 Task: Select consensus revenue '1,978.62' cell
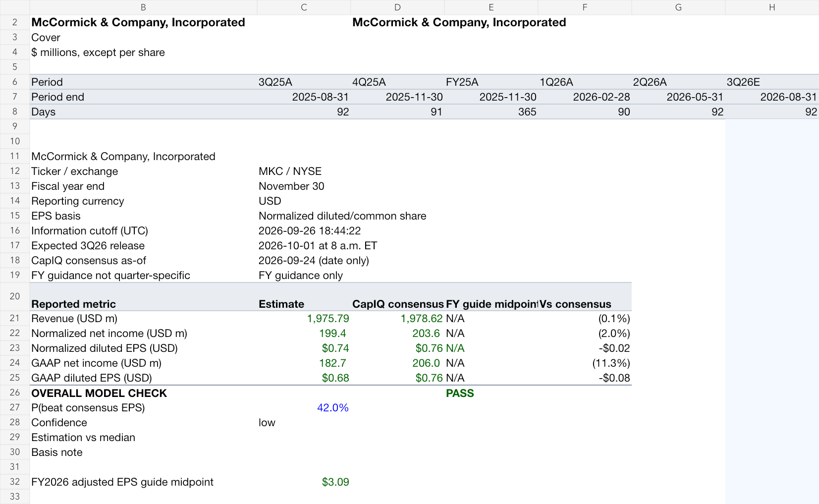click(x=397, y=318)
